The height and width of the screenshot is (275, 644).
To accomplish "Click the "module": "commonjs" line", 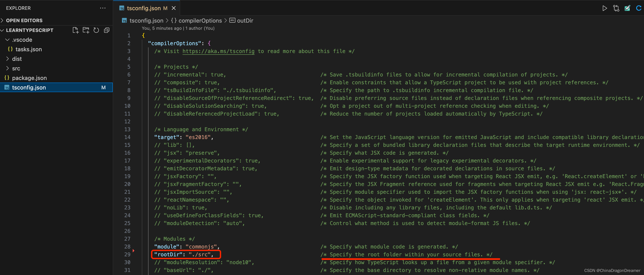I will (187, 247).
